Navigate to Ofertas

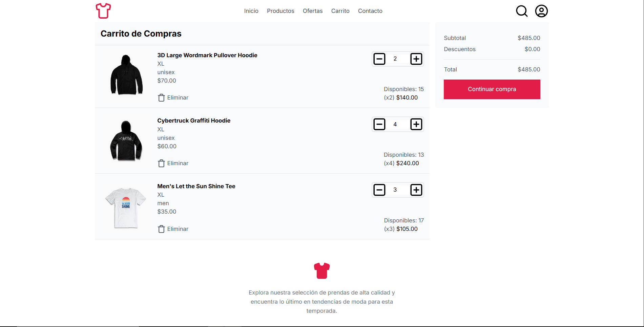pos(313,11)
